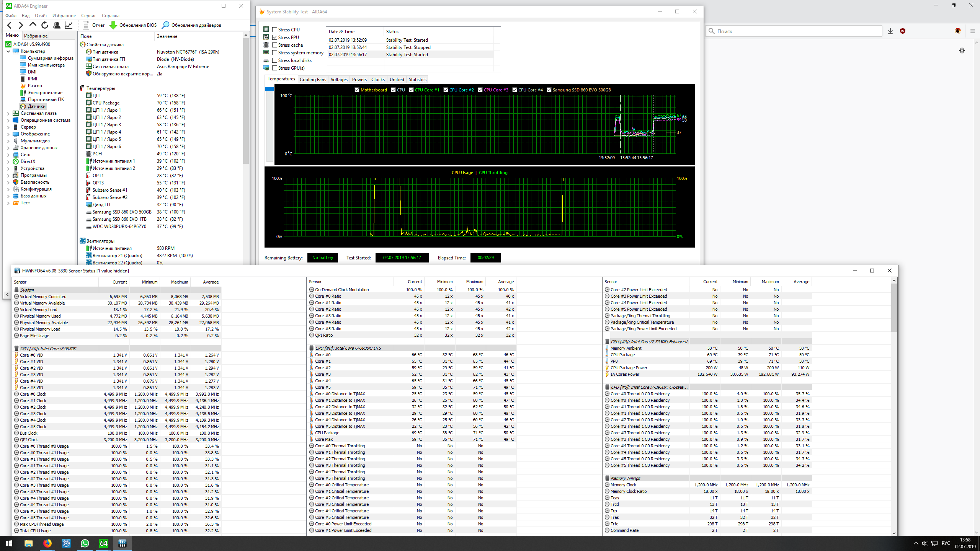Toggle the Motherboard temperature graph checkbox
This screenshot has width=980, height=551.
357,90
